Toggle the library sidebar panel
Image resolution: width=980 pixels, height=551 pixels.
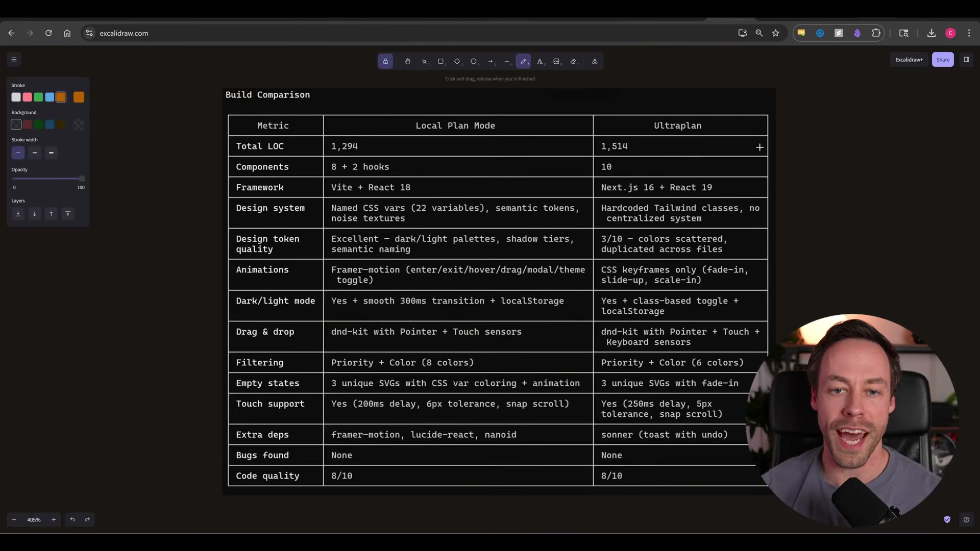pos(966,60)
